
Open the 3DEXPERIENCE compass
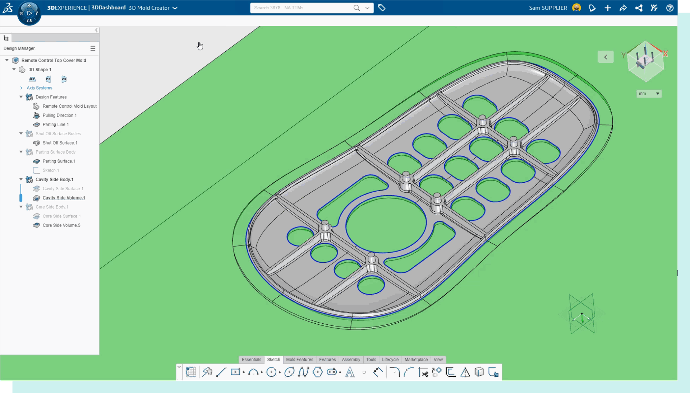coord(29,12)
